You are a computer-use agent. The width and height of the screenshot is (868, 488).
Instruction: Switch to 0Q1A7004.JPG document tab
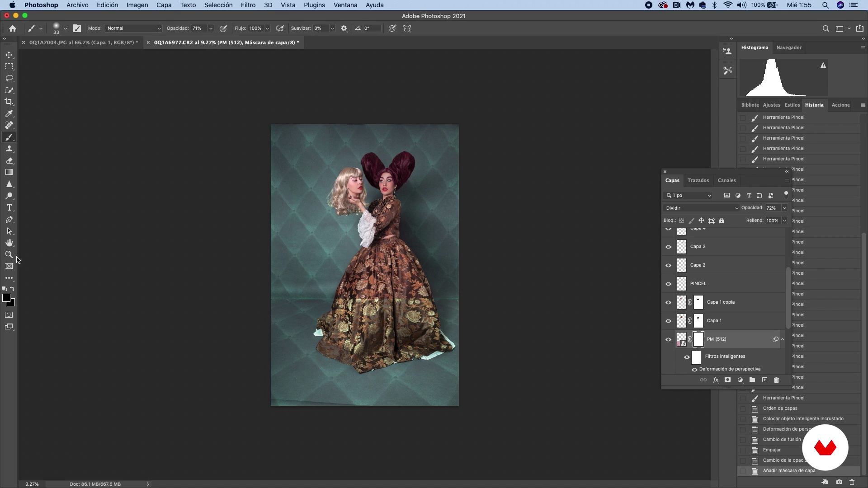click(x=84, y=42)
